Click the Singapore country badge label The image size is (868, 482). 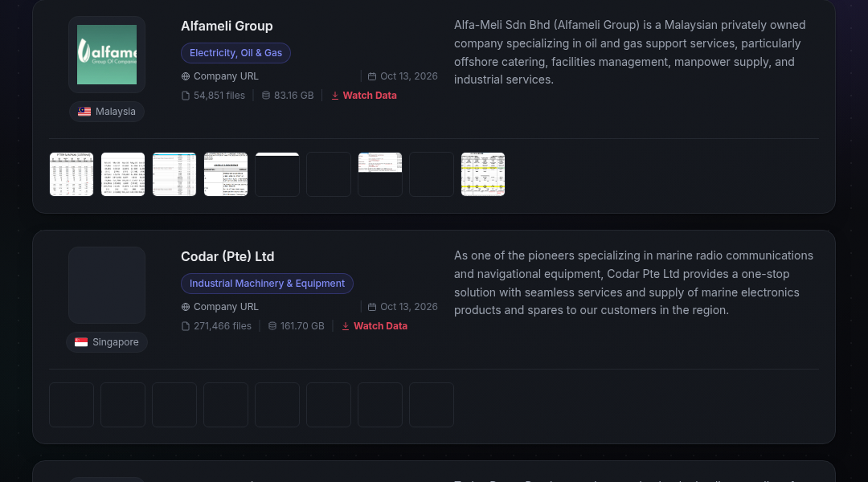[x=116, y=342]
